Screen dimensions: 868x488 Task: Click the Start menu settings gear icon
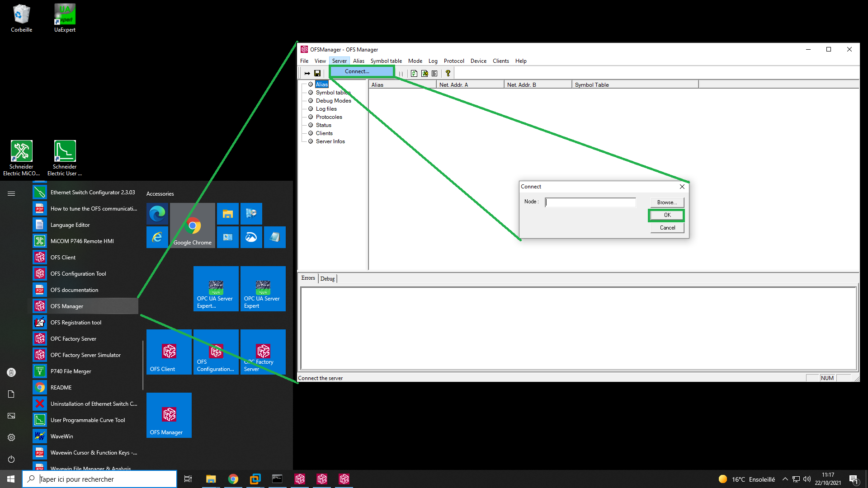[11, 437]
